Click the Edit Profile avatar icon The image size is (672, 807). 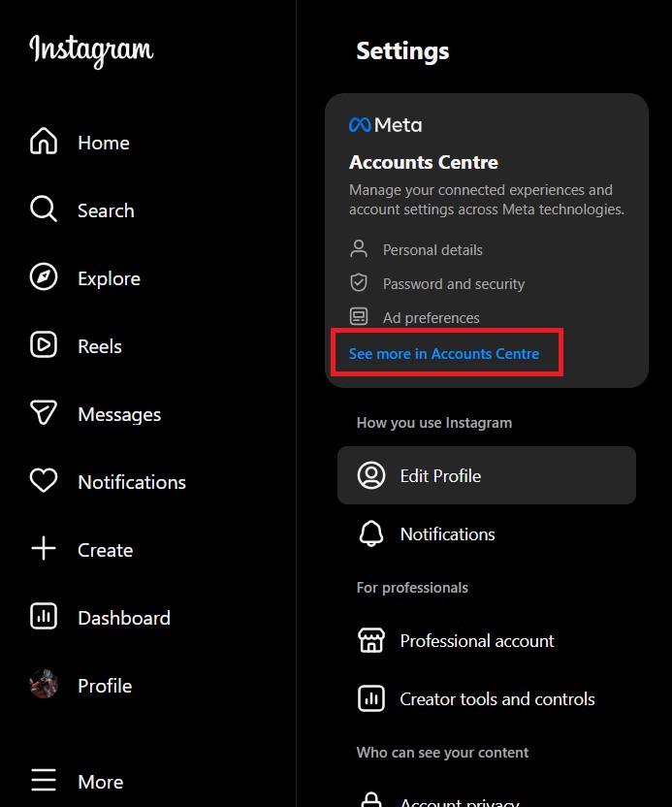tap(371, 475)
